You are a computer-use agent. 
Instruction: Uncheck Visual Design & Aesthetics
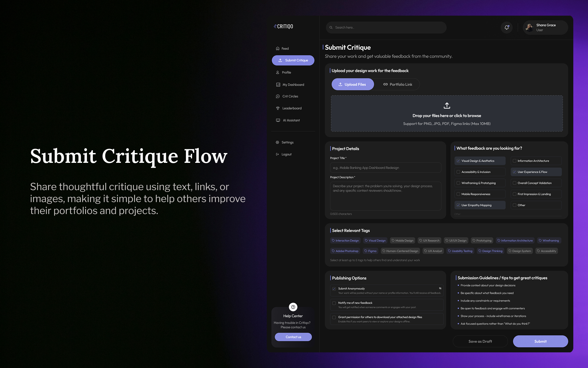458,161
